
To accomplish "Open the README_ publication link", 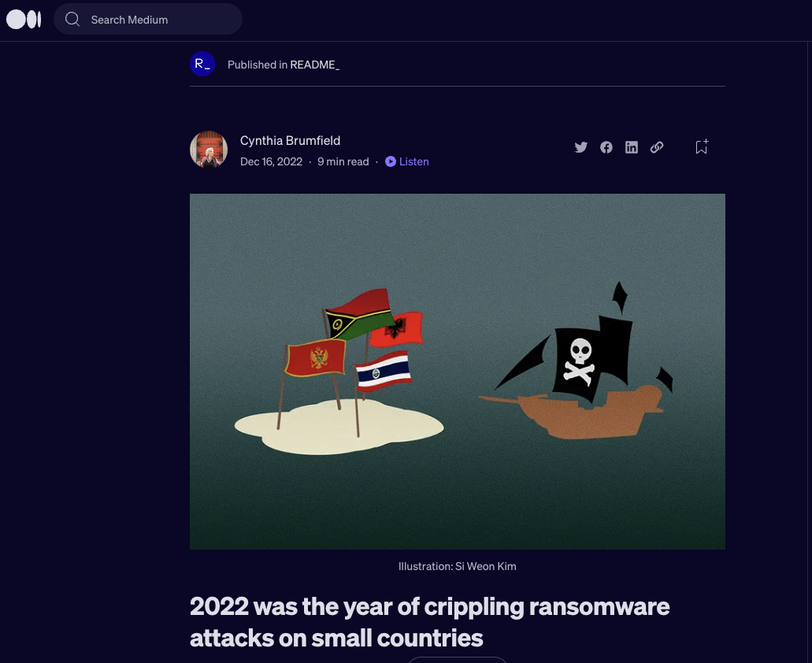I will click(313, 65).
